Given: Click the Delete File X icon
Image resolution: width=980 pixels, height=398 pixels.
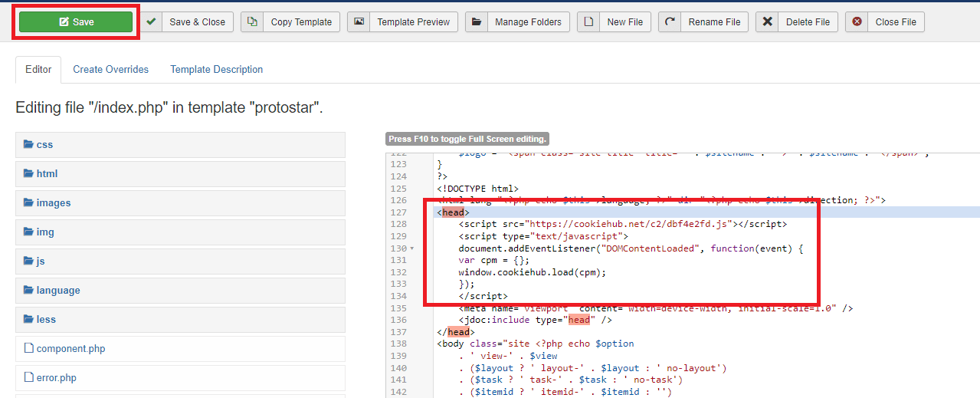Looking at the screenshot, I should click(767, 22).
